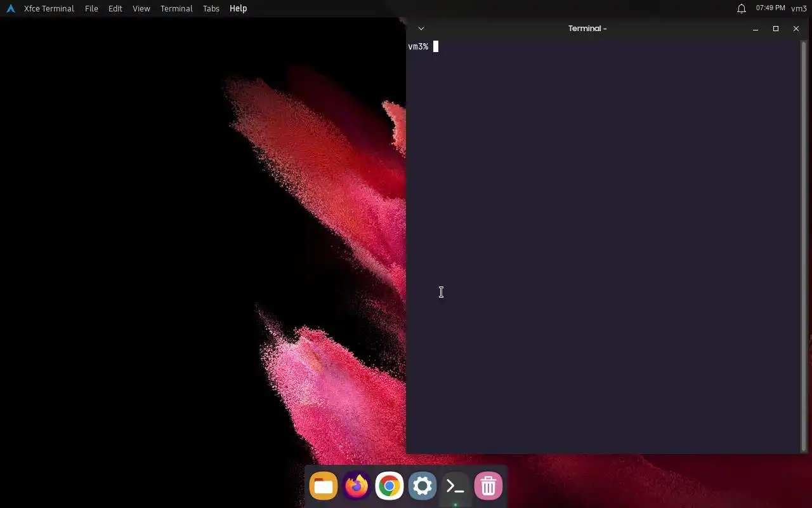This screenshot has height=508, width=812.
Task: Close the Terminal window
Action: click(x=796, y=29)
